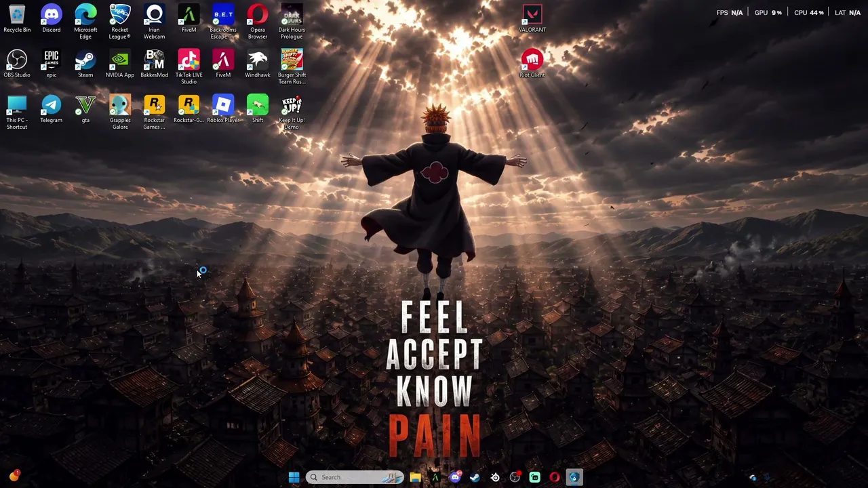The image size is (868, 488).
Task: Select the BakkesMod desktop shortcut
Action: point(154,64)
